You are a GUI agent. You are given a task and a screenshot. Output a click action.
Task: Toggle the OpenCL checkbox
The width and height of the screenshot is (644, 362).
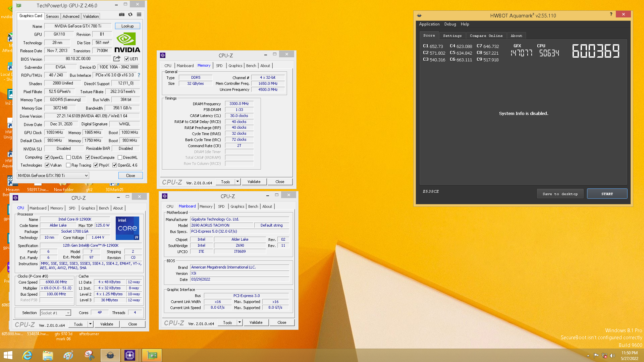[x=47, y=158]
